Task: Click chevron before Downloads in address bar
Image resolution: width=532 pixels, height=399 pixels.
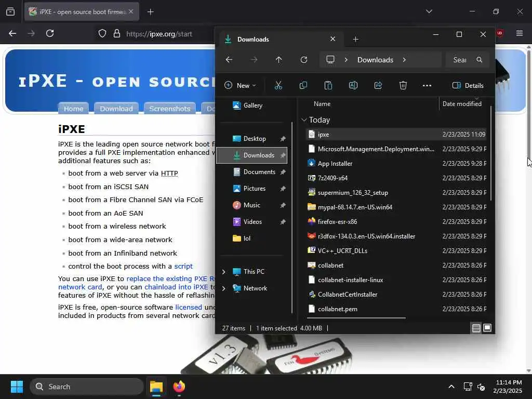Action: pos(345,60)
